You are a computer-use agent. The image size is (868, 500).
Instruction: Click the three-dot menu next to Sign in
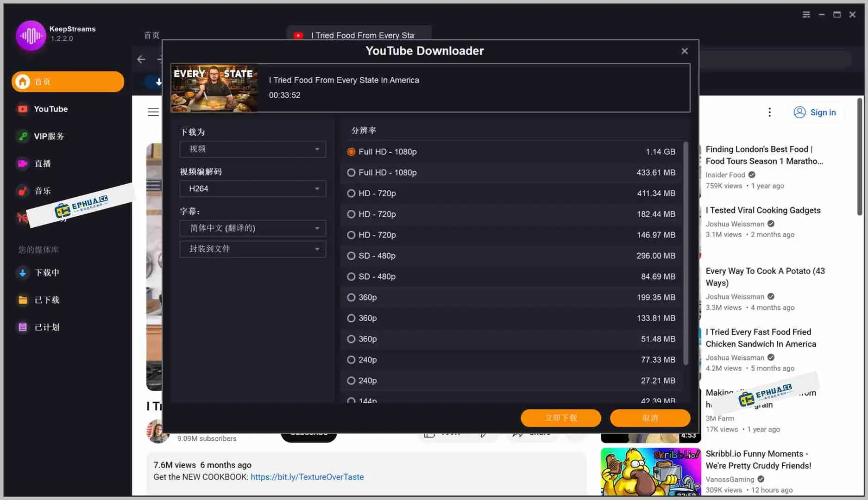coord(769,112)
